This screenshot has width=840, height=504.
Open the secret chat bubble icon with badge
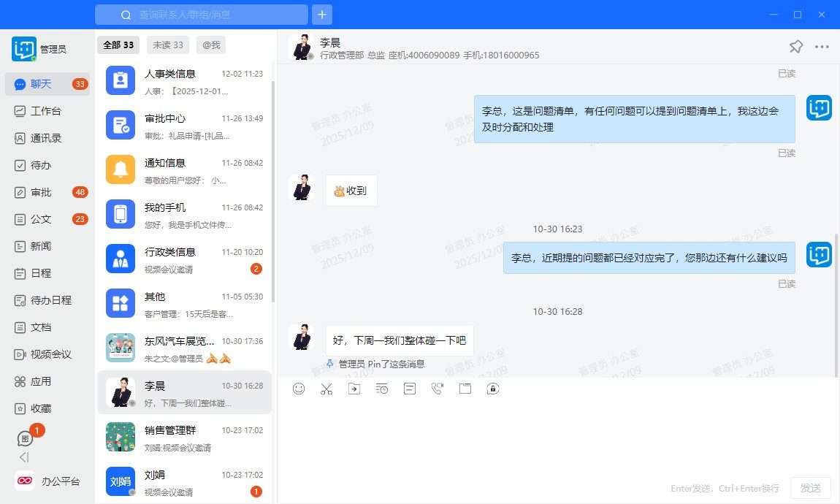coord(26,438)
